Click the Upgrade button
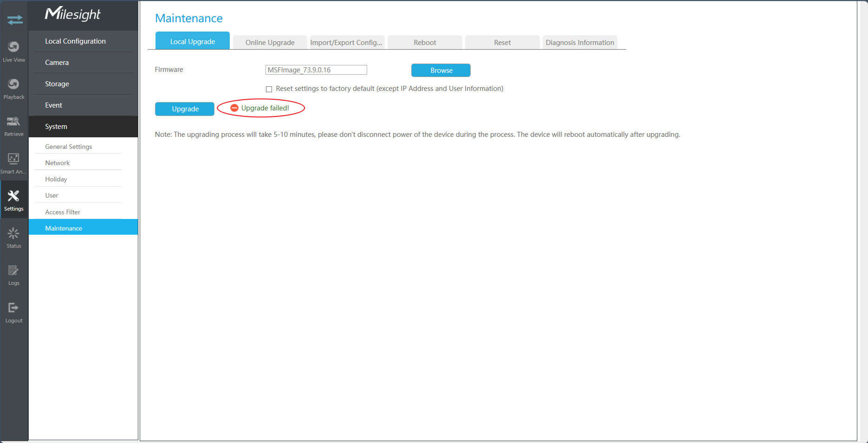 pyautogui.click(x=185, y=109)
